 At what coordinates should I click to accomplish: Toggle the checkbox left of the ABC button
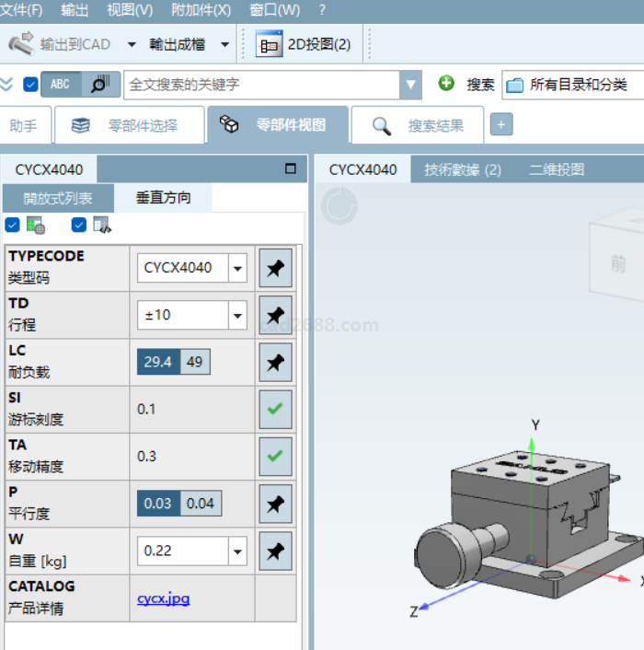point(30,85)
